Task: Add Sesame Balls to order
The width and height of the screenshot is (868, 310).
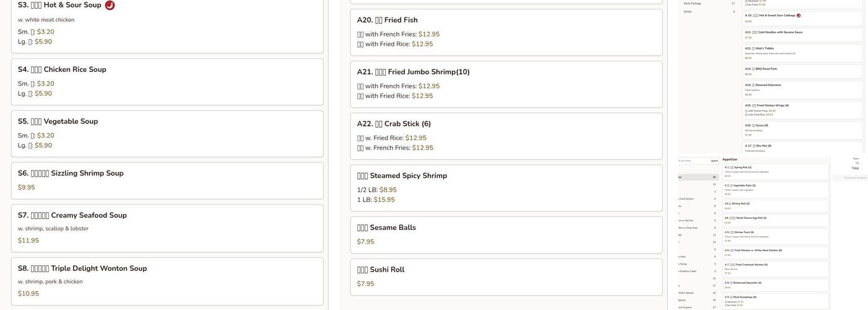Action: tap(506, 234)
